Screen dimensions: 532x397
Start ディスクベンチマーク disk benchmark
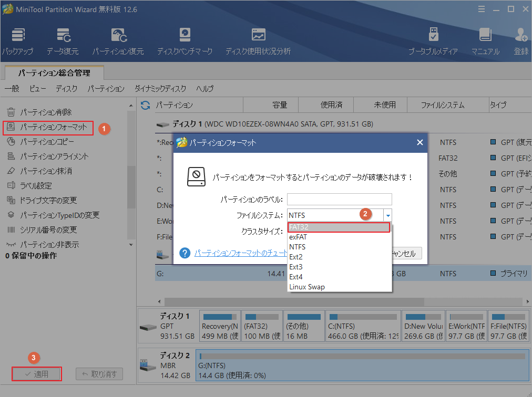coord(185,42)
